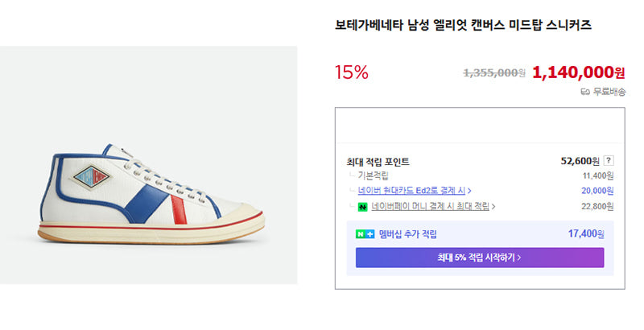Screen dimensions: 644x330
Task: Click the 52,600원 max points amount
Action: coord(580,161)
